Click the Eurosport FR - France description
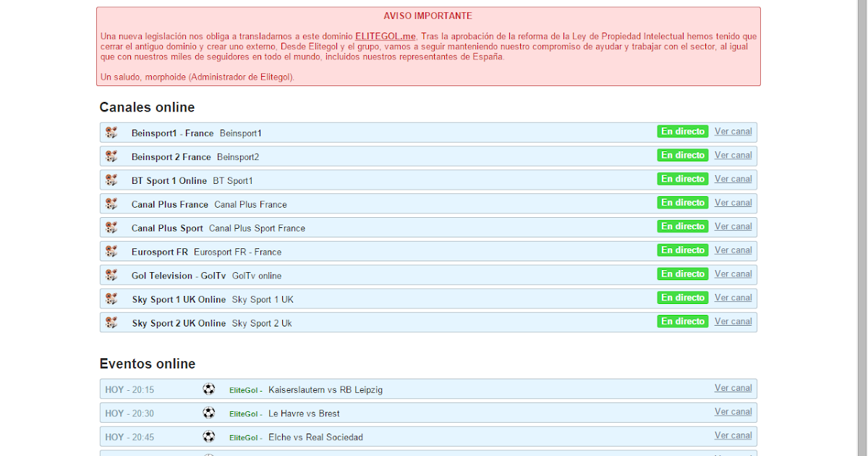Image resolution: width=868 pixels, height=456 pixels. click(x=238, y=252)
